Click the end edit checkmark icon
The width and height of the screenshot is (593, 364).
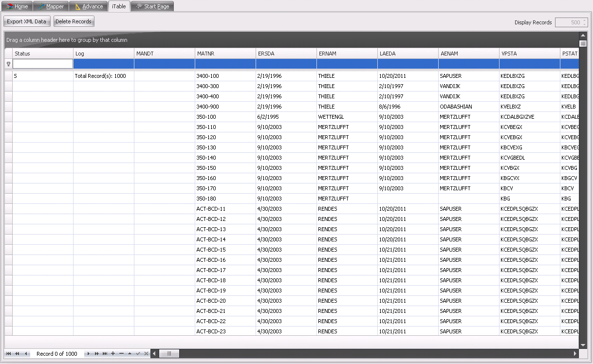pyautogui.click(x=138, y=354)
